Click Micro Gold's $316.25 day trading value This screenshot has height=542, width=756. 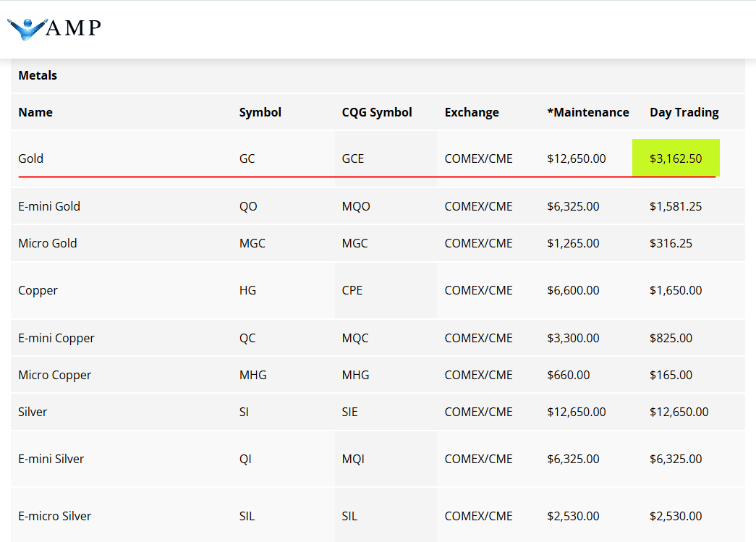[x=671, y=243]
